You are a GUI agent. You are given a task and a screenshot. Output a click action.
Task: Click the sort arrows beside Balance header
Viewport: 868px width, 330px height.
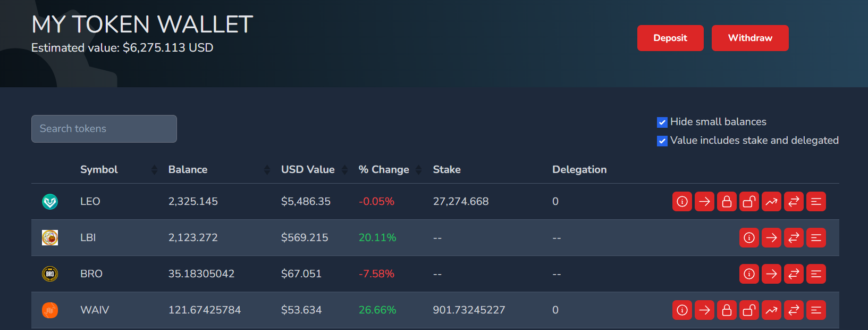pyautogui.click(x=267, y=170)
